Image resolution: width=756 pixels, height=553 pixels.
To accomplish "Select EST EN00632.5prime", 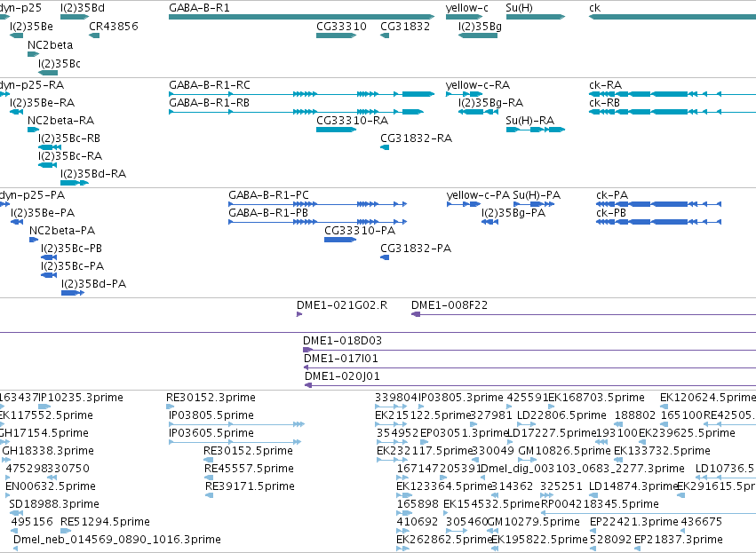I will click(51, 487).
